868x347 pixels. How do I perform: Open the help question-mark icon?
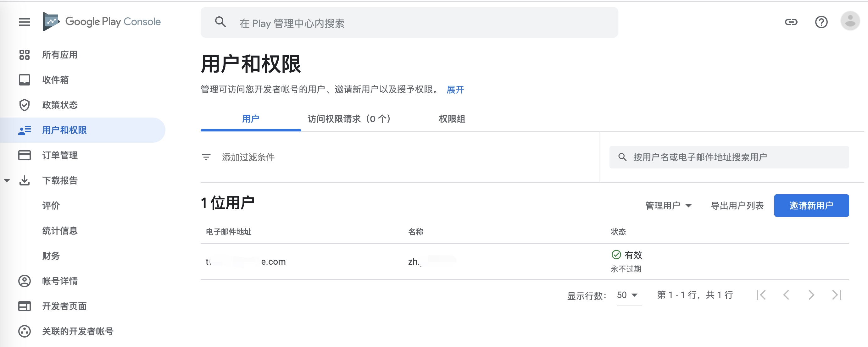coord(821,22)
